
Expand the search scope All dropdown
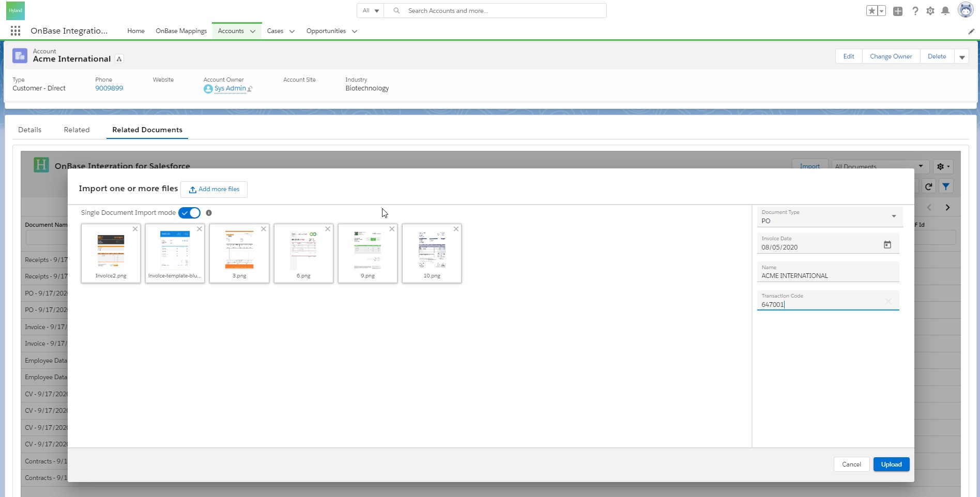tap(371, 11)
